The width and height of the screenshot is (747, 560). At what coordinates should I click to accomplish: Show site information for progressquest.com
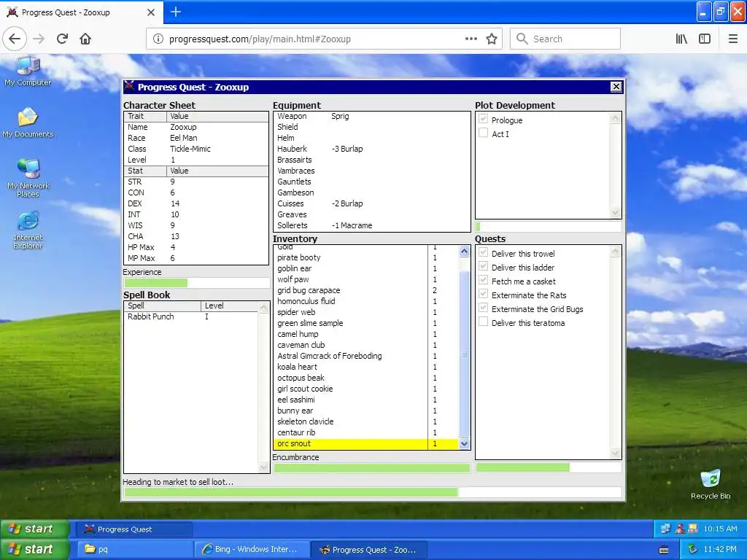tap(158, 39)
